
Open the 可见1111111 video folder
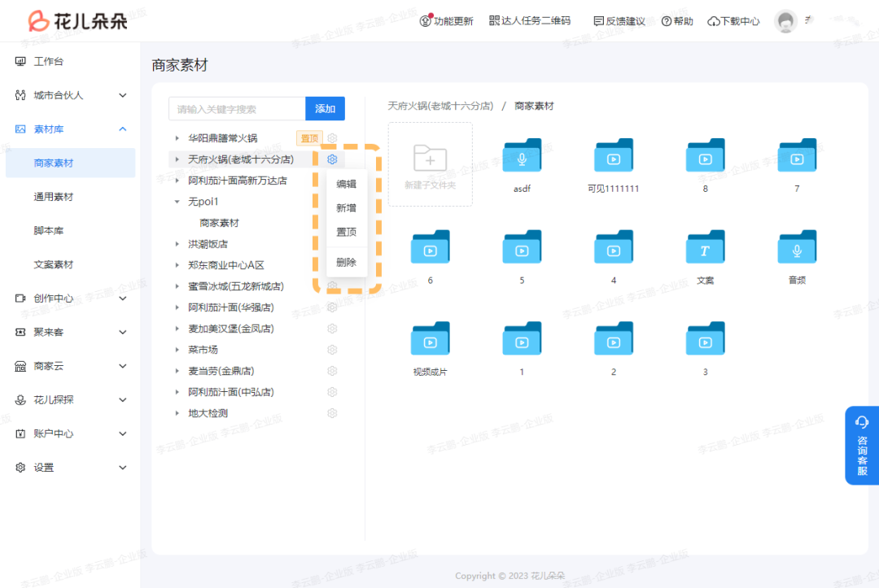point(614,155)
